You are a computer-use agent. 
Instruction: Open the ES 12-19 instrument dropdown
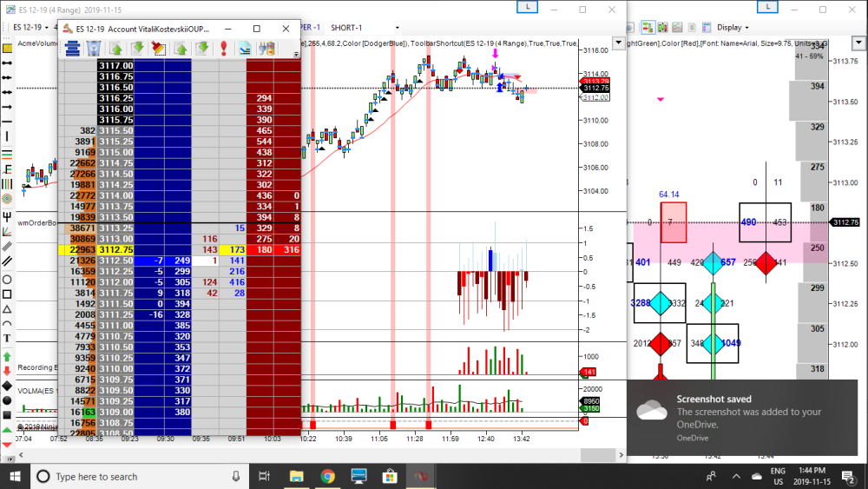[30, 27]
